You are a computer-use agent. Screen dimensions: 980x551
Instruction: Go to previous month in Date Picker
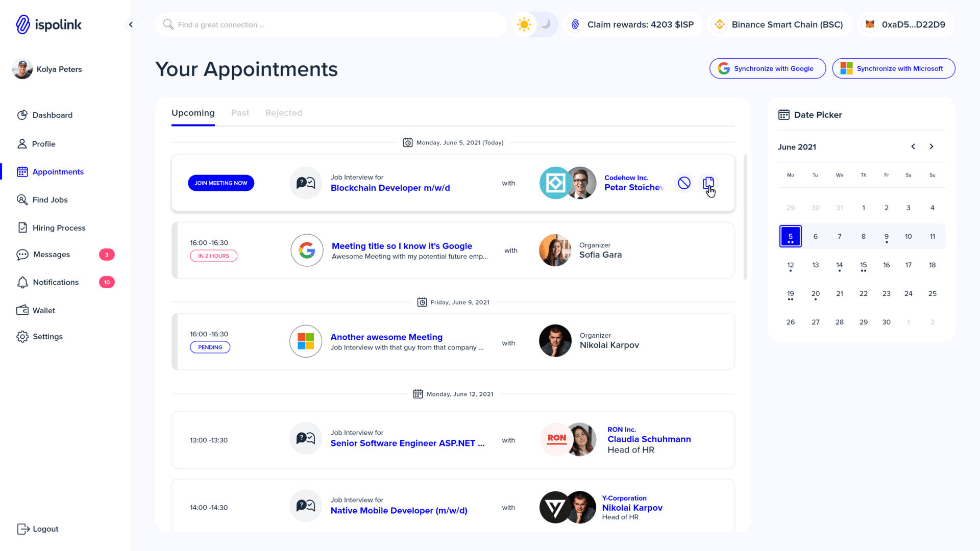tap(913, 146)
